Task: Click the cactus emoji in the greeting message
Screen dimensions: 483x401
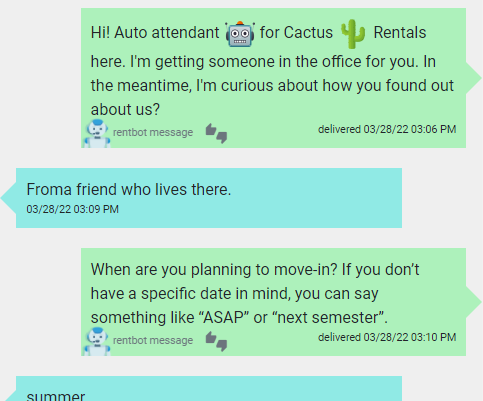Action: pos(353,34)
